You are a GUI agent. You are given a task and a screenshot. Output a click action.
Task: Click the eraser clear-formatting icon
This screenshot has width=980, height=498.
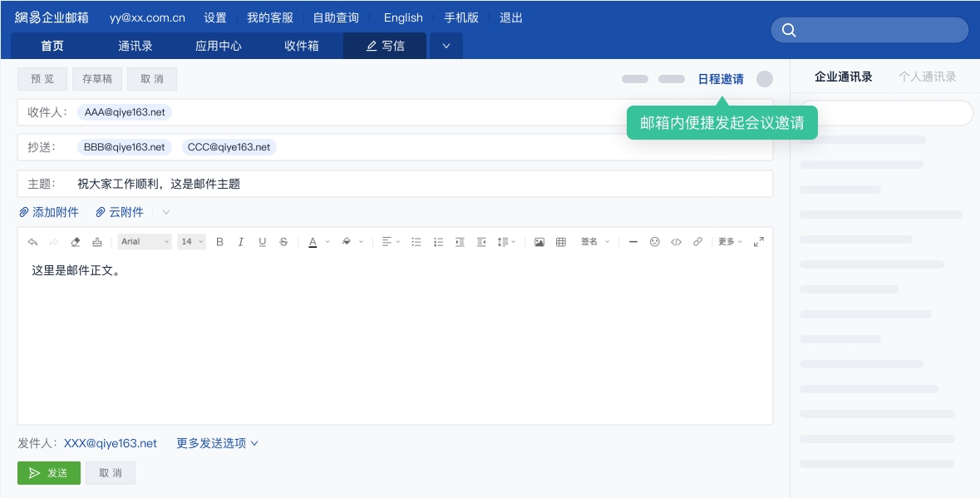(76, 242)
